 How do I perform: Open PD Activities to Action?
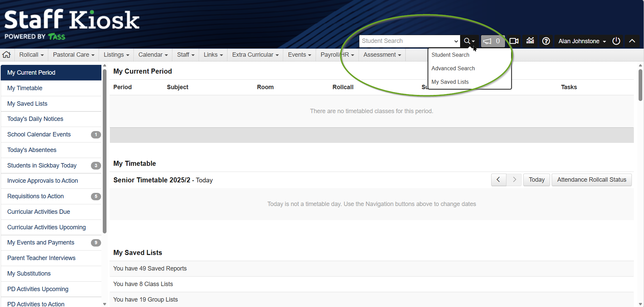pos(51,303)
